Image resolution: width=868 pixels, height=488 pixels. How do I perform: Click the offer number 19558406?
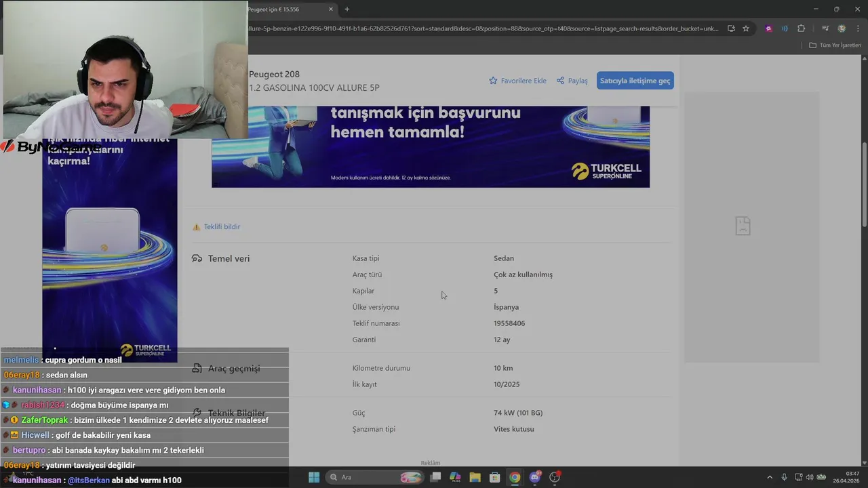[509, 323]
